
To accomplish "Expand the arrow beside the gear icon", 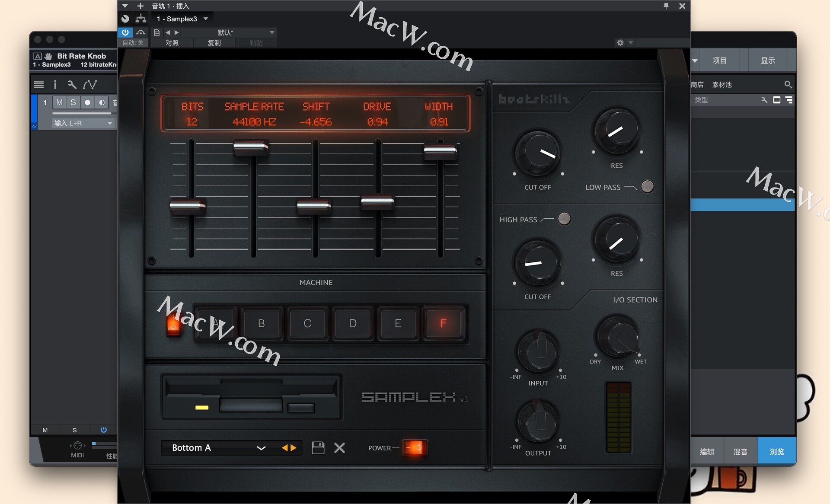I will point(631,42).
